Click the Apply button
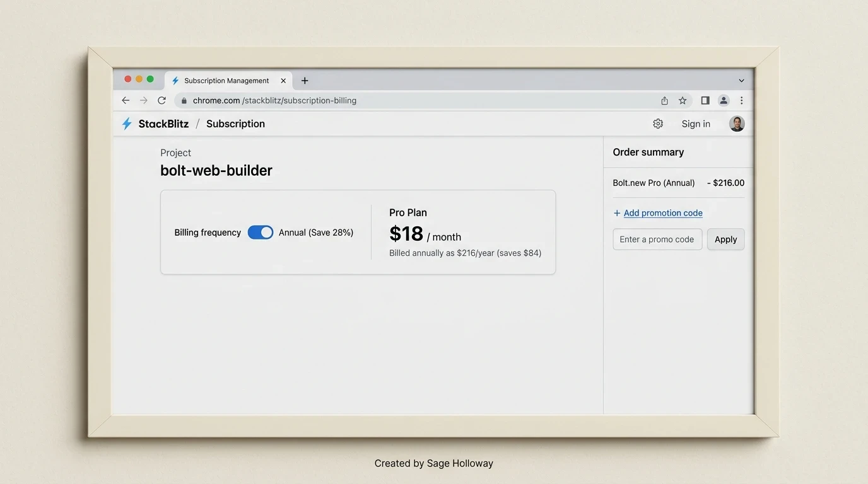Screen dimensions: 868x484 725,239
